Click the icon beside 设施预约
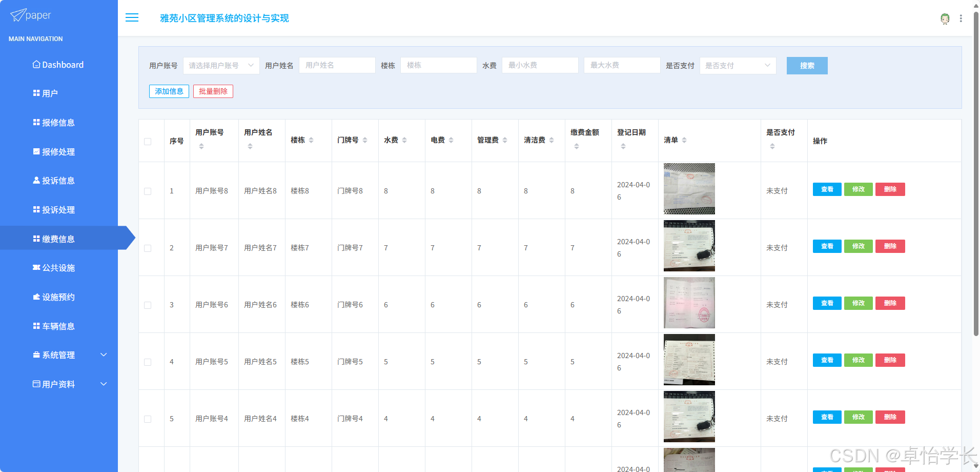Image resolution: width=980 pixels, height=472 pixels. coord(36,297)
